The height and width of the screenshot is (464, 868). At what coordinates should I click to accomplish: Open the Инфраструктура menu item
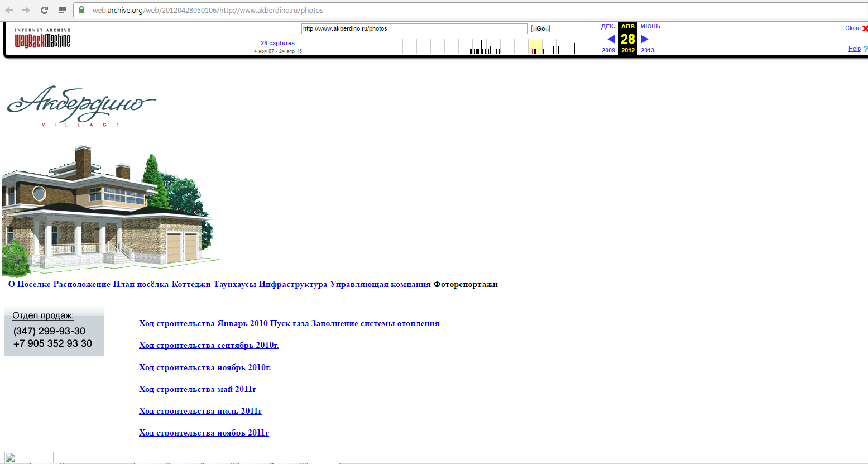293,284
